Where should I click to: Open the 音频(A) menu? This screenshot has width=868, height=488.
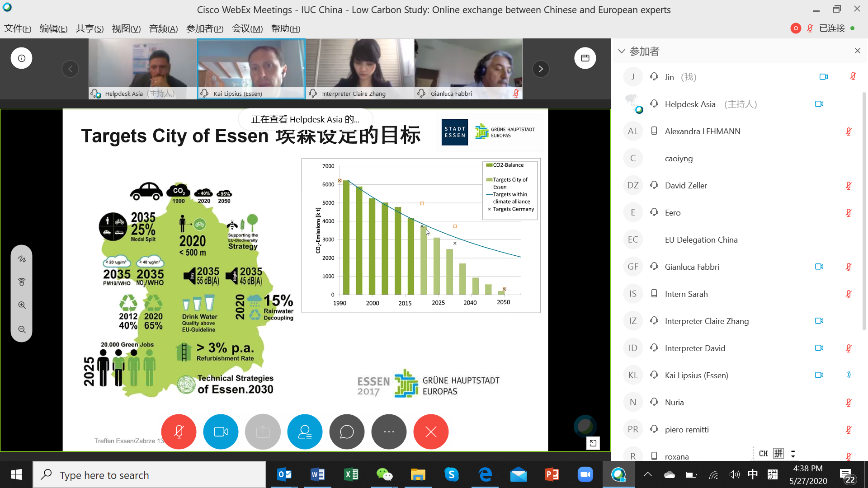163,28
